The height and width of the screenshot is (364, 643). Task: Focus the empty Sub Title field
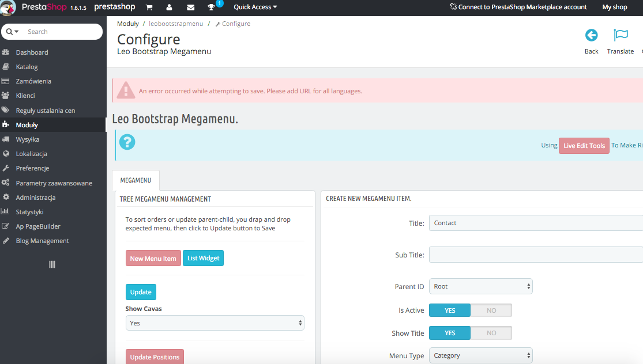point(536,255)
